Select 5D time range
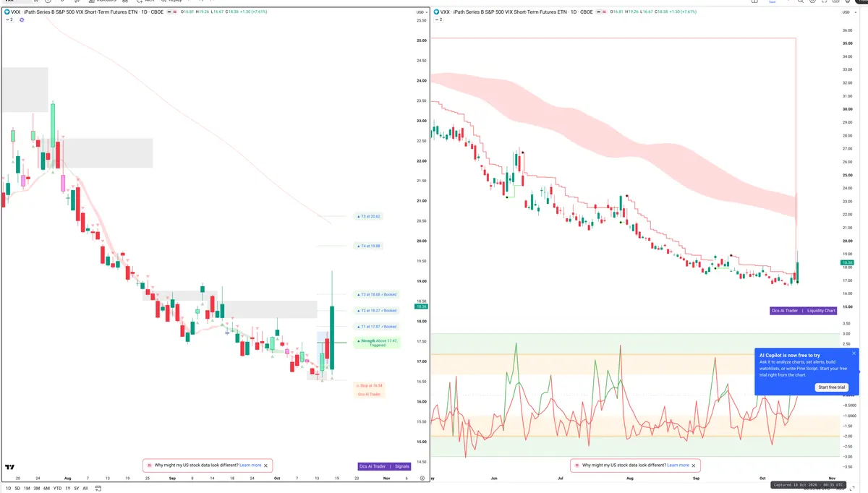Image resolution: width=868 pixels, height=493 pixels. (17, 489)
